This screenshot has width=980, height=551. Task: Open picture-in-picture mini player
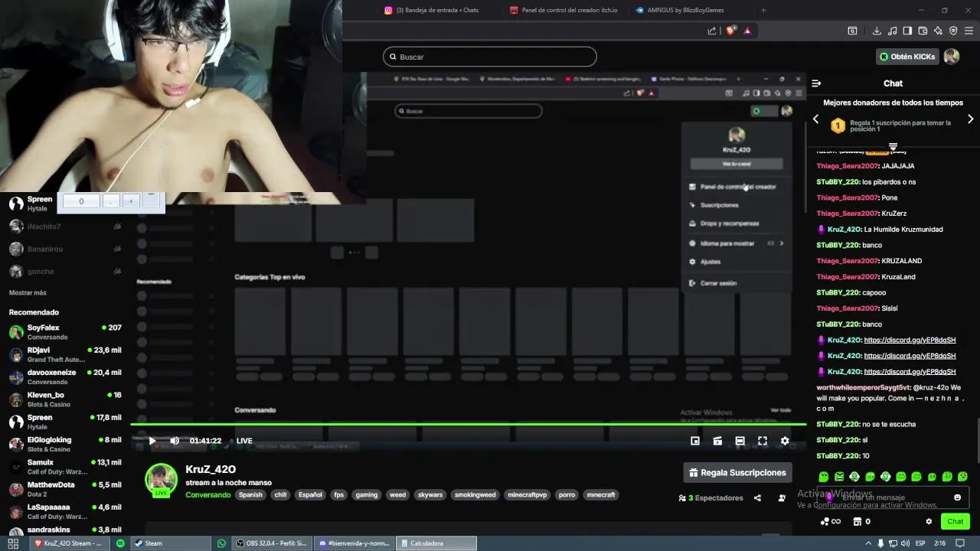695,441
